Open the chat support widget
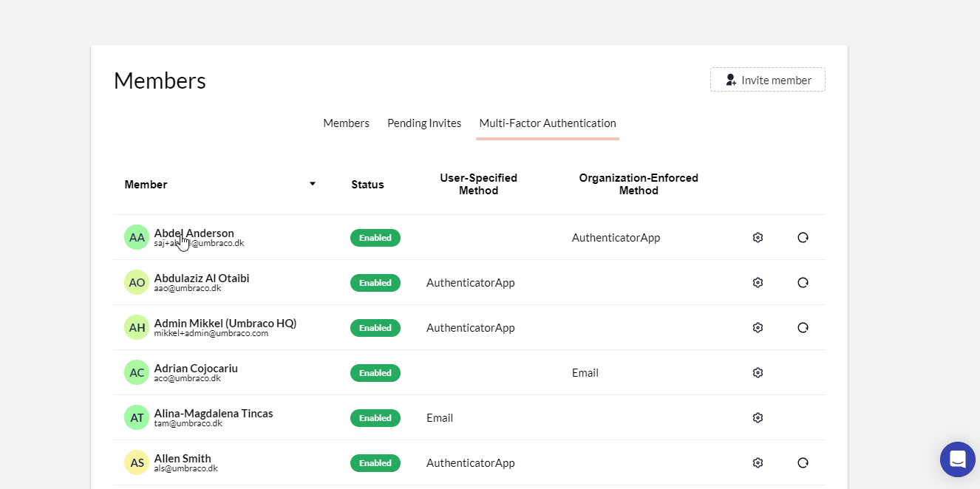 (x=958, y=459)
